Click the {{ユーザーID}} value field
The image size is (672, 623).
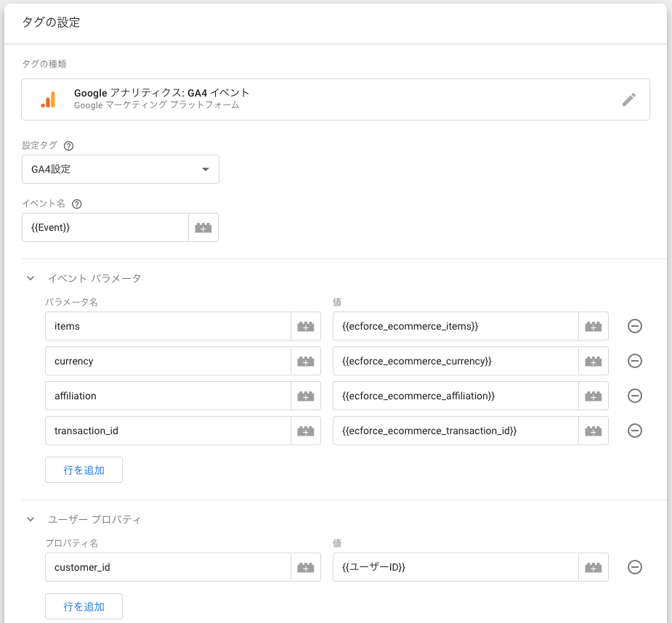click(x=456, y=567)
